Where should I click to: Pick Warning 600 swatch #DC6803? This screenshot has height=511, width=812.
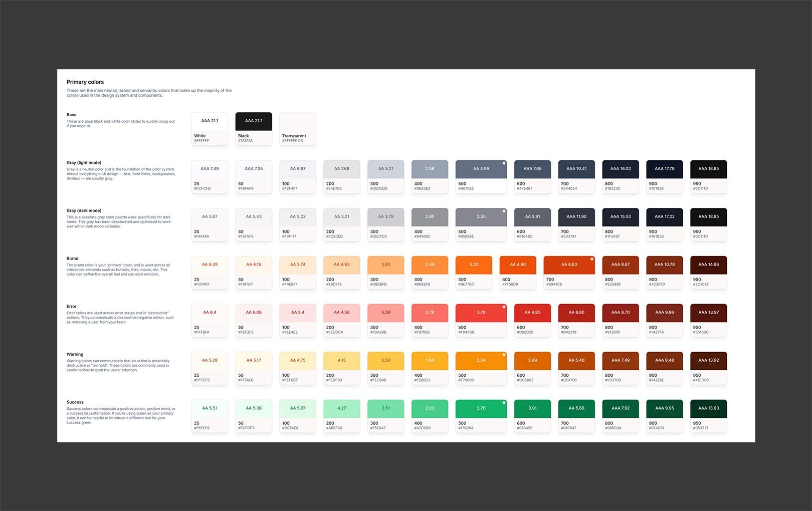click(x=532, y=368)
